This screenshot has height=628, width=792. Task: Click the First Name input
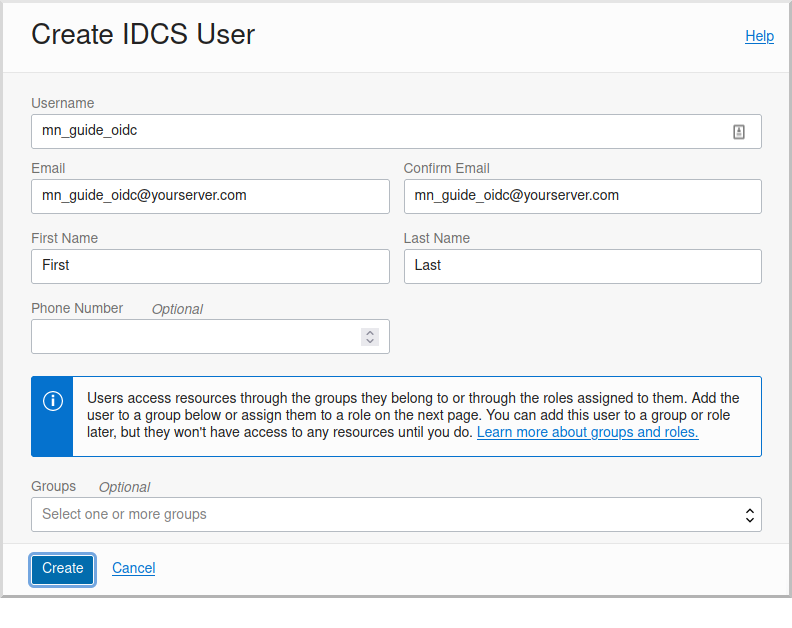coord(210,266)
